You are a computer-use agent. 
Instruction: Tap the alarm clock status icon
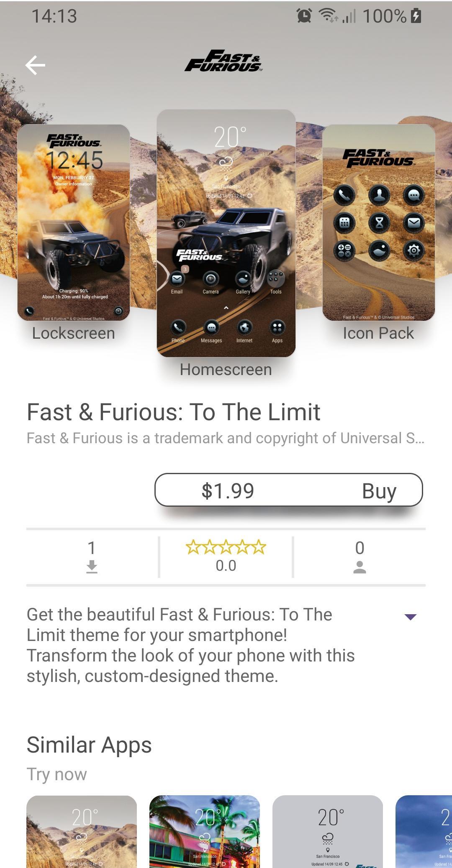(304, 16)
